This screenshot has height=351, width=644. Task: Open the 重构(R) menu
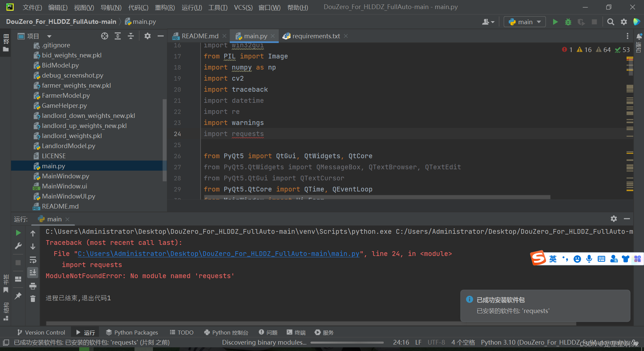pyautogui.click(x=165, y=7)
